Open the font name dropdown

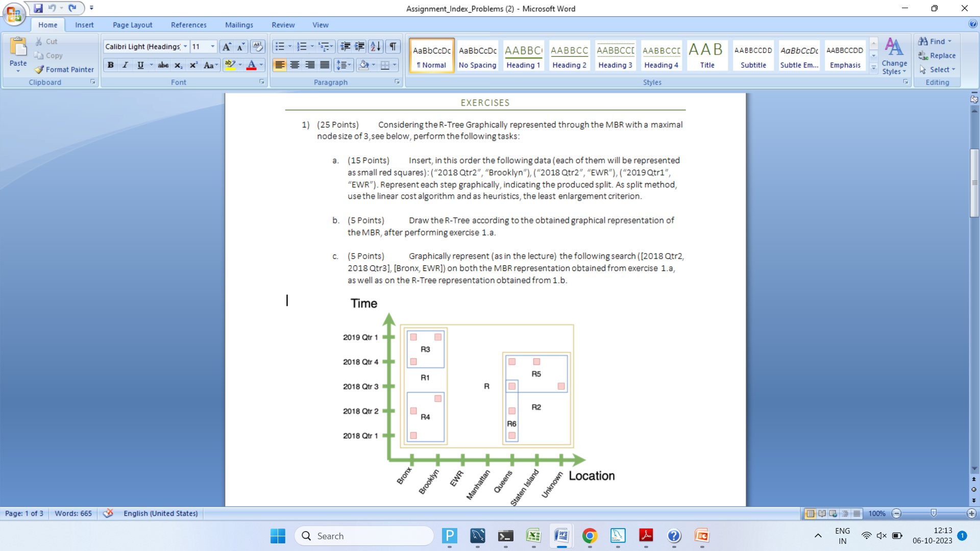pos(185,46)
